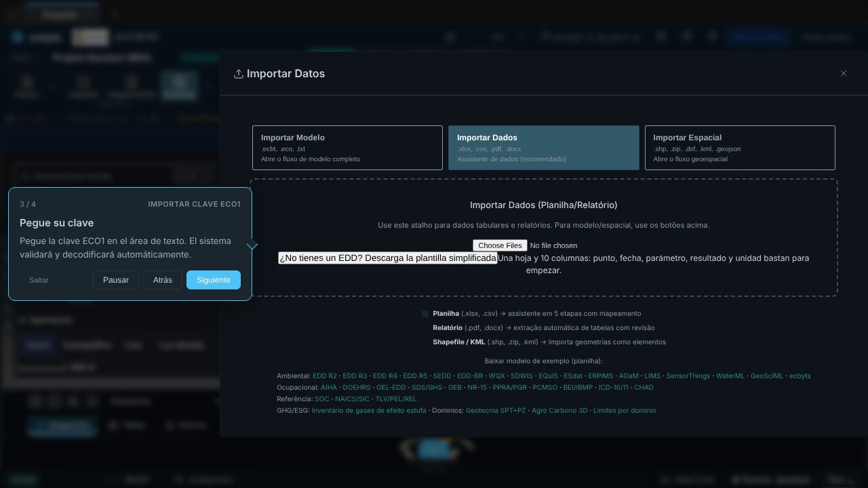
Task: Open the ESdat template link
Action: (573, 375)
